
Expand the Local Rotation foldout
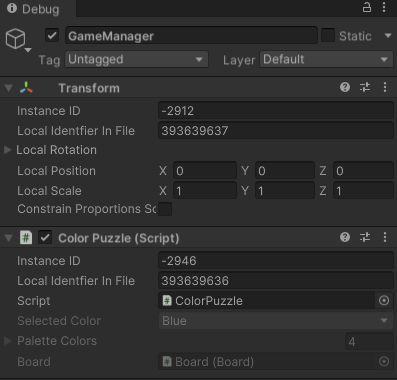coord(8,150)
